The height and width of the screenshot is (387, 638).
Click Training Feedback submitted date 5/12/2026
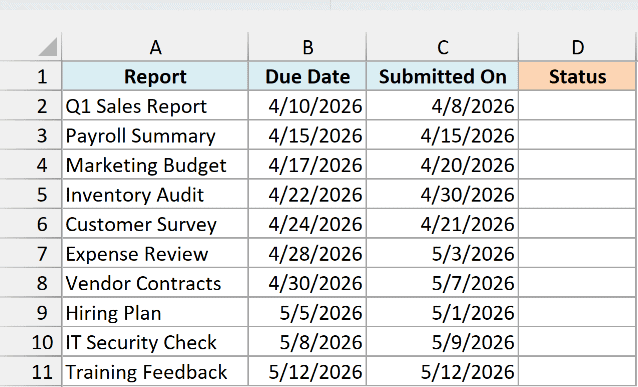pos(443,372)
